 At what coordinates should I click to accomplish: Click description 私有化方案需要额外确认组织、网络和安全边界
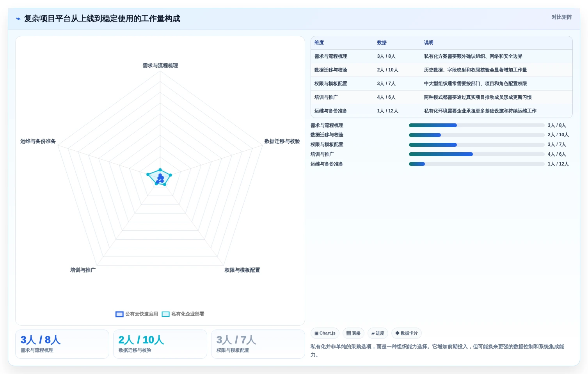click(x=473, y=56)
